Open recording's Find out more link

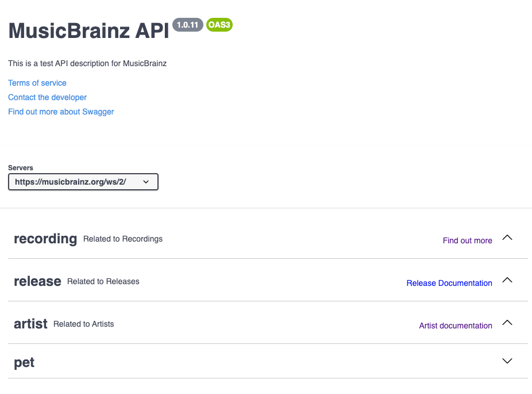coord(467,240)
